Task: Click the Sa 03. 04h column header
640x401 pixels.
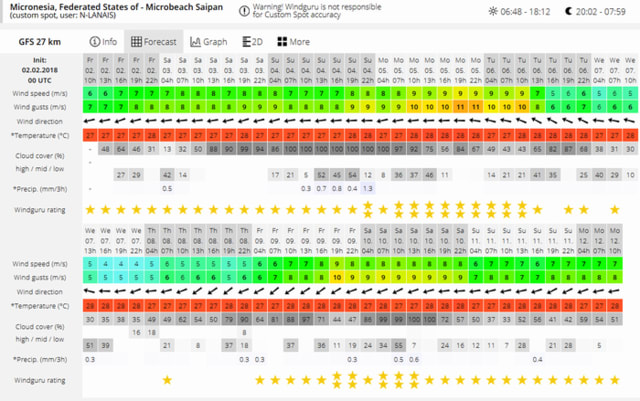Action: (167, 70)
